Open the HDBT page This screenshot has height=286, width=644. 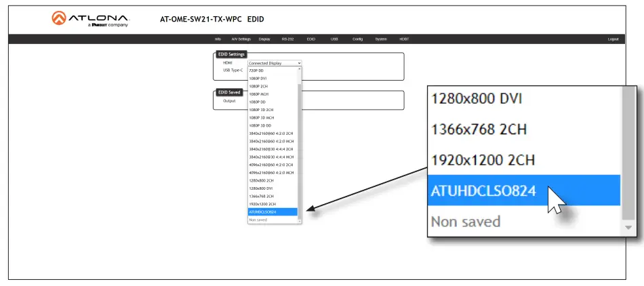pos(404,39)
